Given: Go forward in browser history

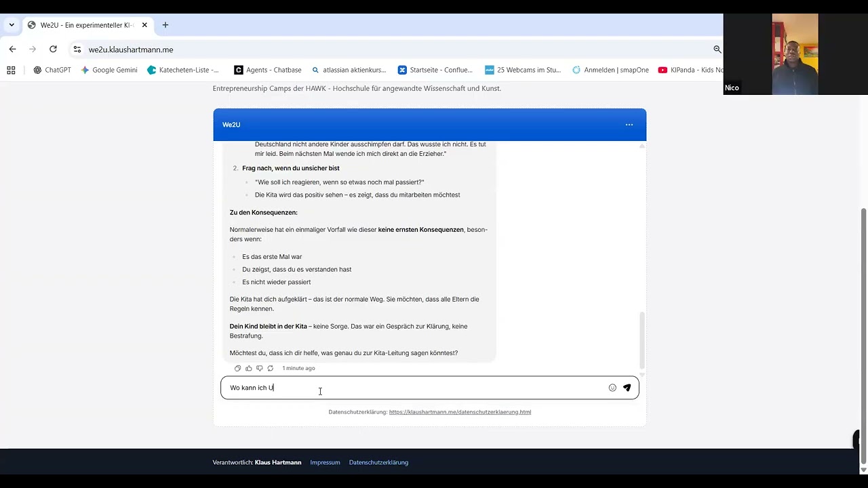Looking at the screenshot, I should (33, 49).
